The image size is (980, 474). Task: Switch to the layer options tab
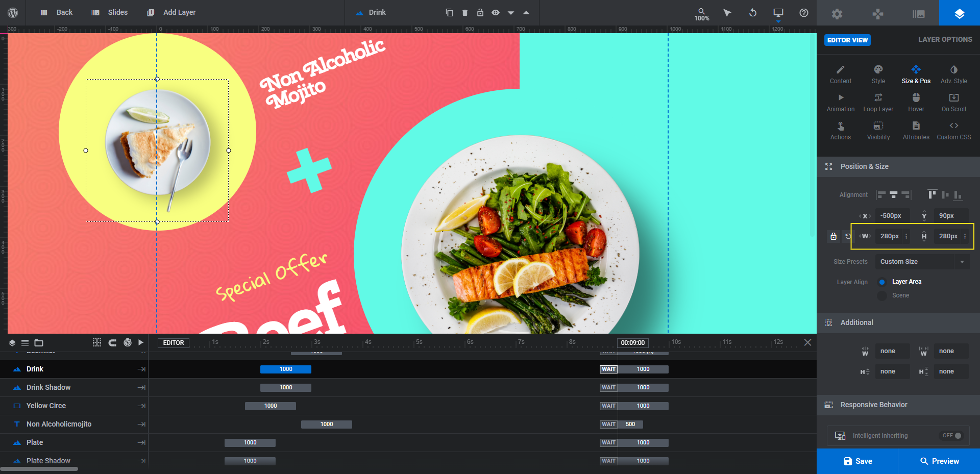[960, 13]
